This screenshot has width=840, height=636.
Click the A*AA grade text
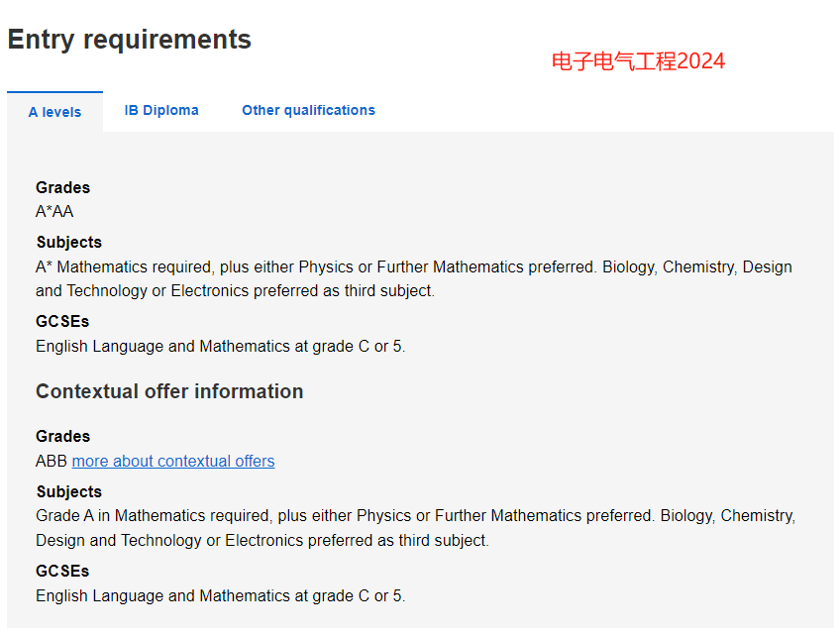point(54,212)
